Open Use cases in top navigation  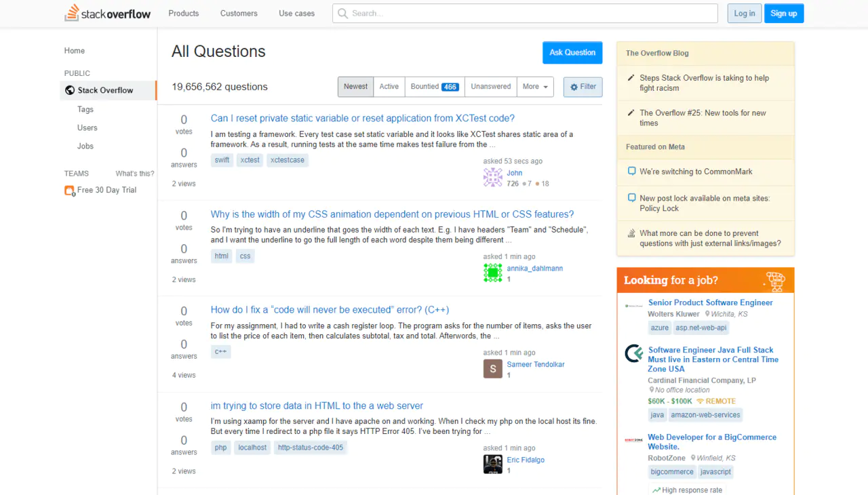click(x=296, y=14)
